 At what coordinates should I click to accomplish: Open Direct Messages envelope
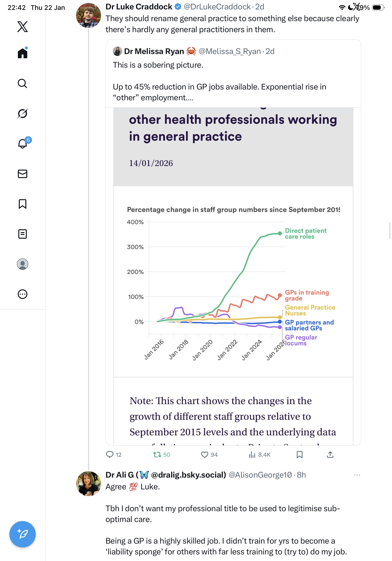point(23,174)
